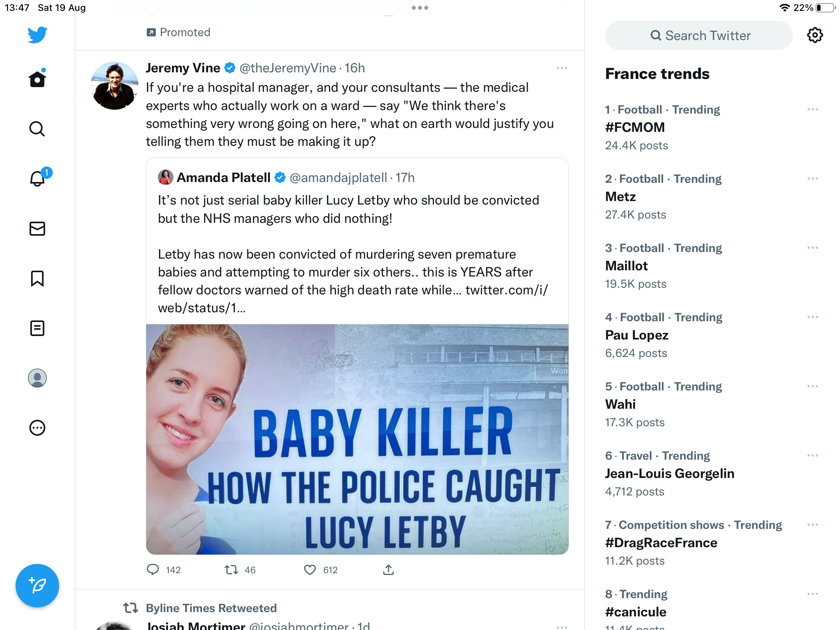
Task: Open Messages envelope icon
Action: tap(37, 229)
